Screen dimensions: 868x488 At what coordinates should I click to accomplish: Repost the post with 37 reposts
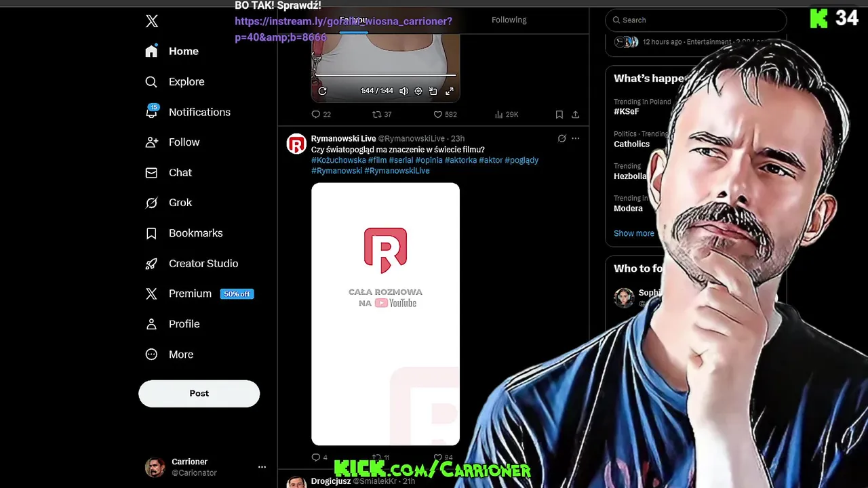click(x=382, y=115)
